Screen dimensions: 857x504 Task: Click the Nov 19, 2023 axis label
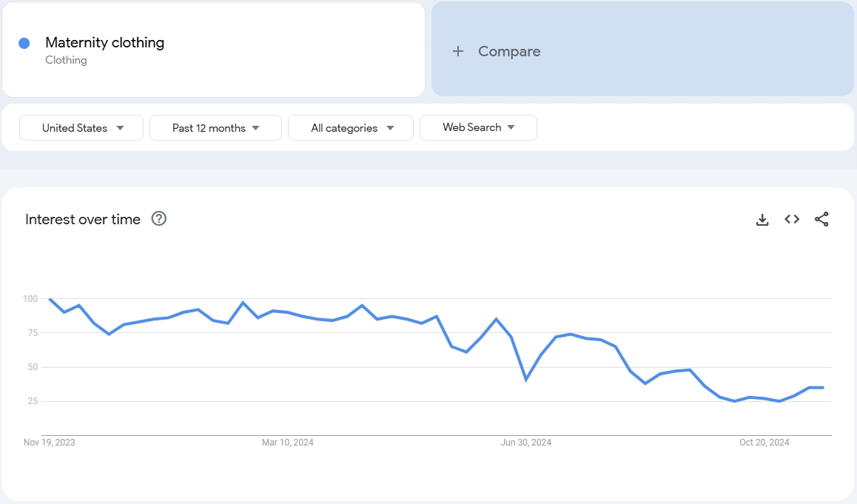[x=50, y=443]
